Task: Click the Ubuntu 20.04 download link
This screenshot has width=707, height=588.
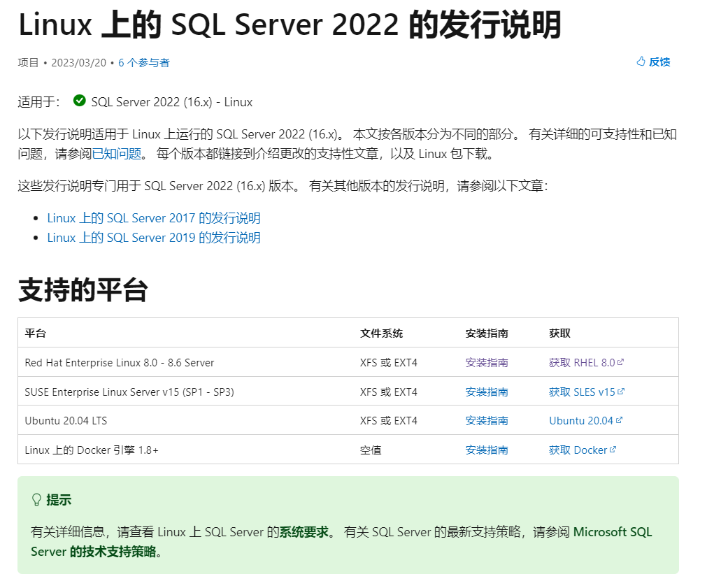Action: click(585, 421)
